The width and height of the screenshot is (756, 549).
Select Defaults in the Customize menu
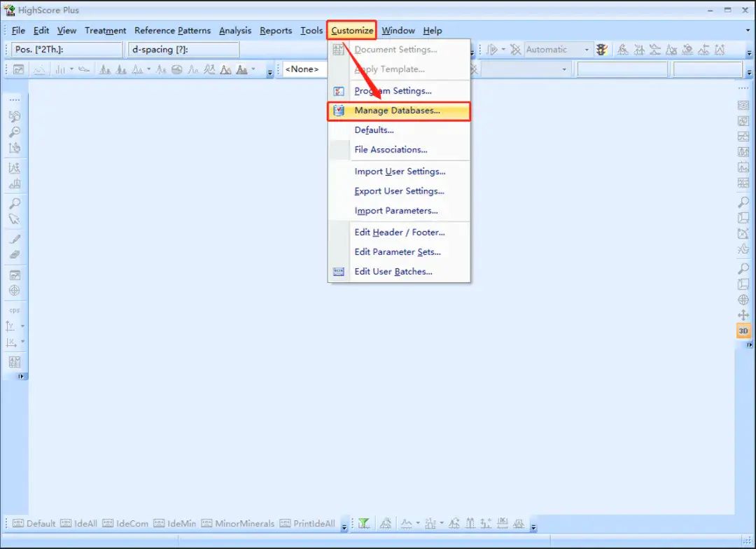coord(399,130)
